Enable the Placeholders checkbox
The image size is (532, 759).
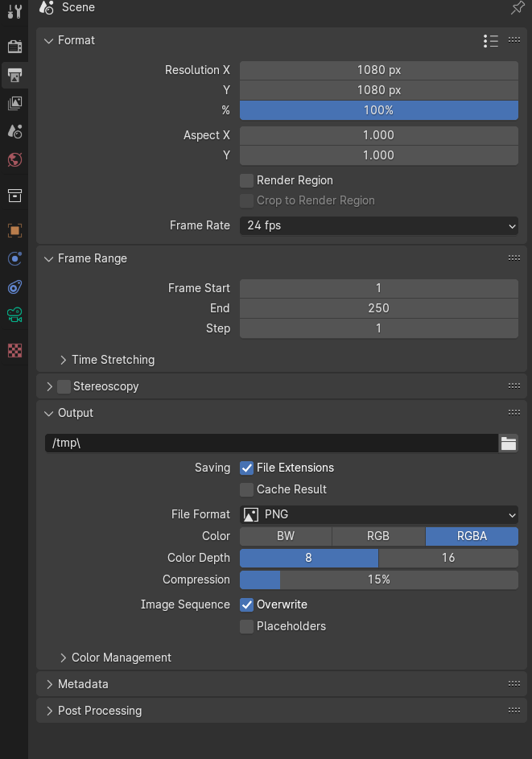(247, 626)
